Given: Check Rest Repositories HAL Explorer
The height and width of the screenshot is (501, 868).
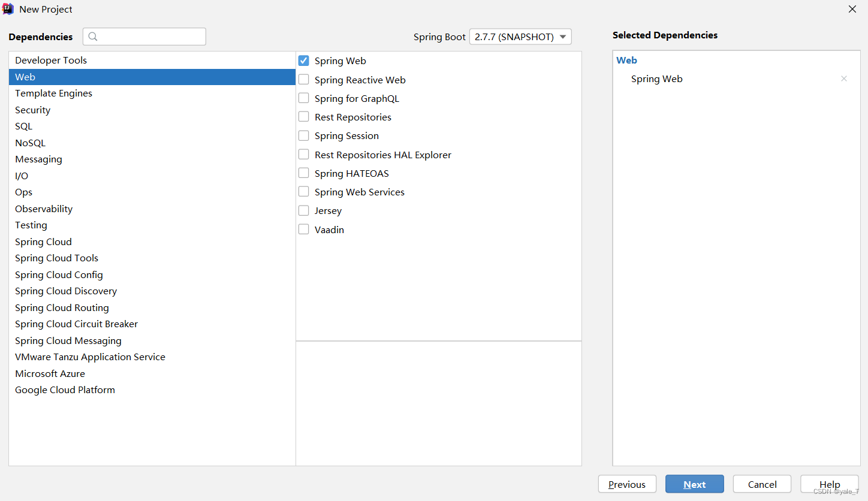Looking at the screenshot, I should point(304,155).
